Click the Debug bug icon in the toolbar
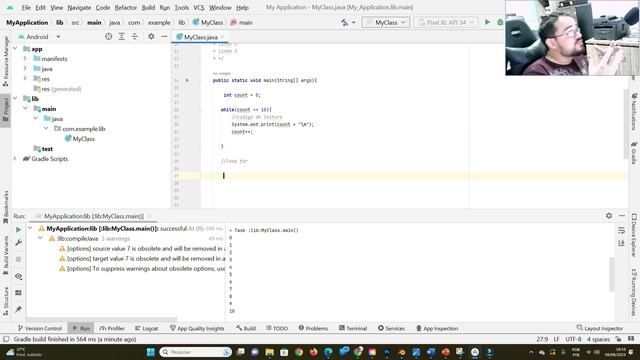Image resolution: width=640 pixels, height=360 pixels. (x=500, y=22)
